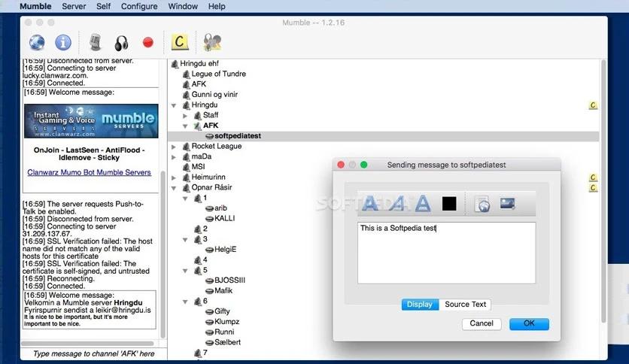629x364 pixels.
Task: Click the globe Connect to server icon
Action: pyautogui.click(x=37, y=42)
